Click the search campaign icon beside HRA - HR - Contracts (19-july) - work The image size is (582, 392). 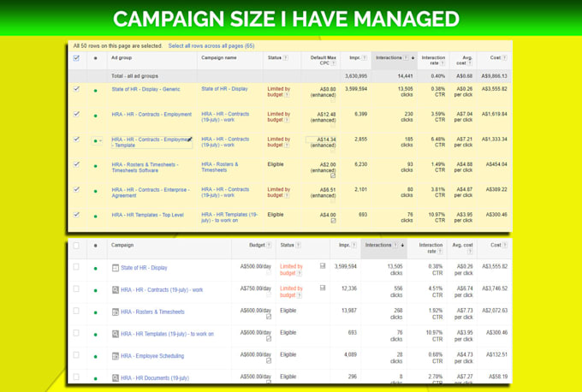116,289
